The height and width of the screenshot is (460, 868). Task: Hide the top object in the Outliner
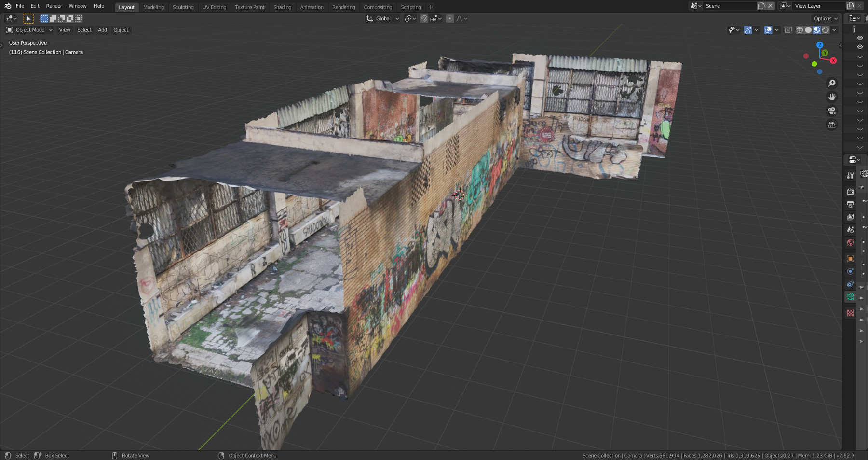pos(860,37)
